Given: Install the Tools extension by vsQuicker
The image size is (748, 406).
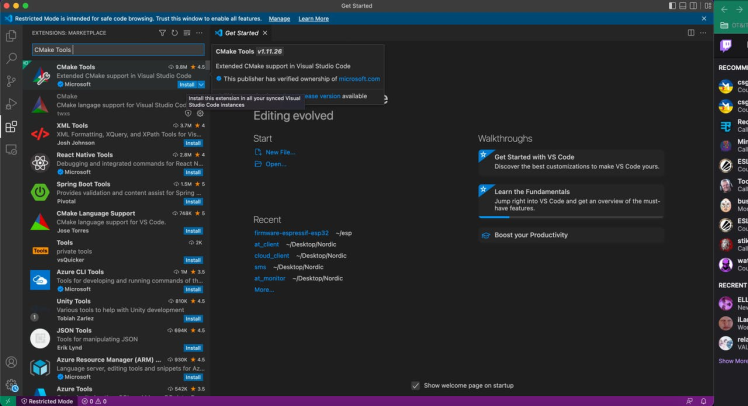Looking at the screenshot, I should point(193,260).
